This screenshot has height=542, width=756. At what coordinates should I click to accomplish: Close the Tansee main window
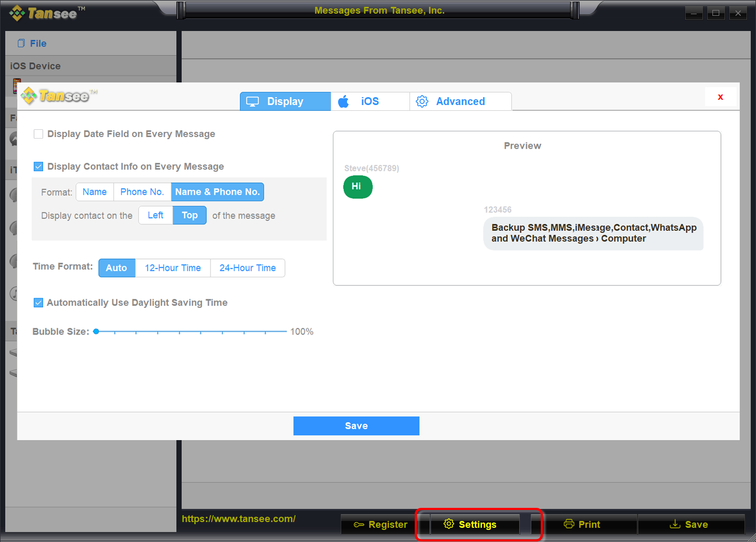coord(738,13)
